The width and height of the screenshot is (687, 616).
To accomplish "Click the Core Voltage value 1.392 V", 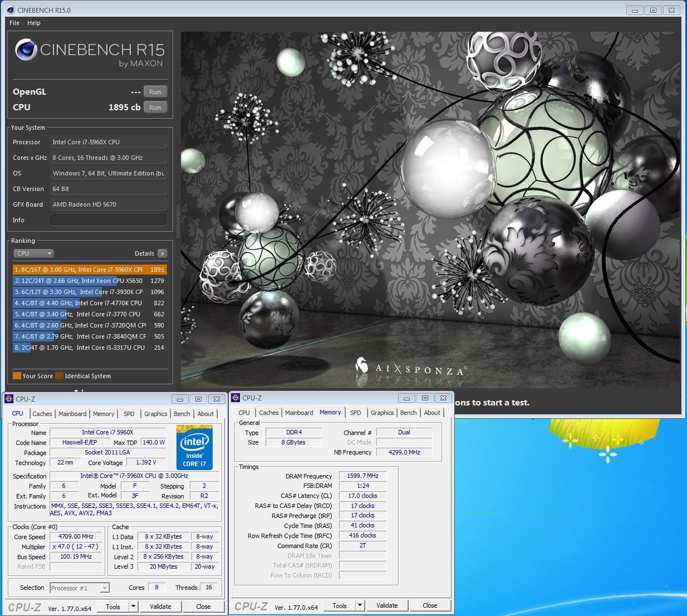I will coord(146,462).
